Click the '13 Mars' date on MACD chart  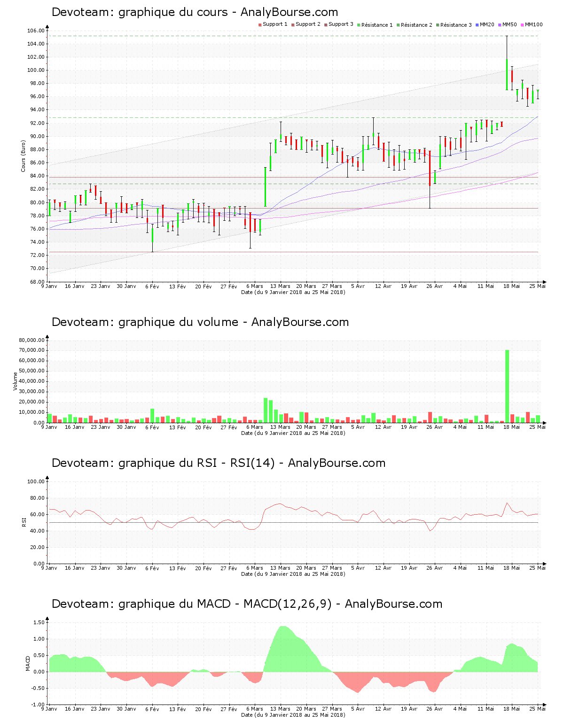pos(281,709)
